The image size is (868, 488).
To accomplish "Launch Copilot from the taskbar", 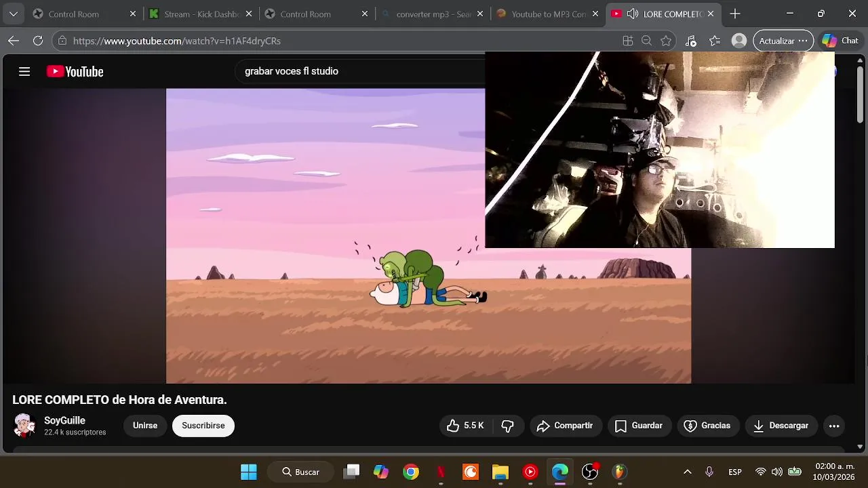I will click(381, 472).
